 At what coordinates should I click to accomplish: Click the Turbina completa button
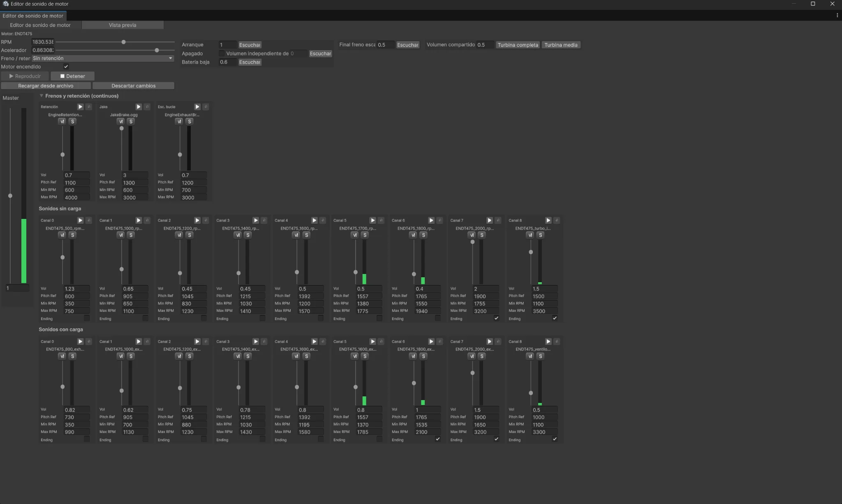[x=518, y=45]
